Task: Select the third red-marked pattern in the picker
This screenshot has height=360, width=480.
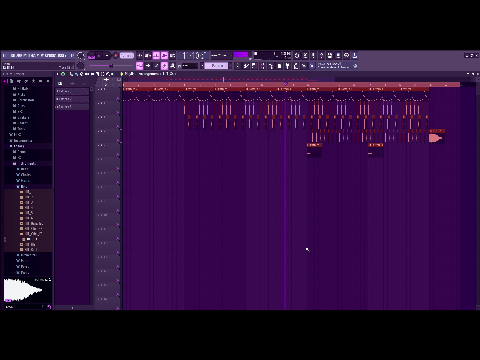Action: (x=72, y=107)
